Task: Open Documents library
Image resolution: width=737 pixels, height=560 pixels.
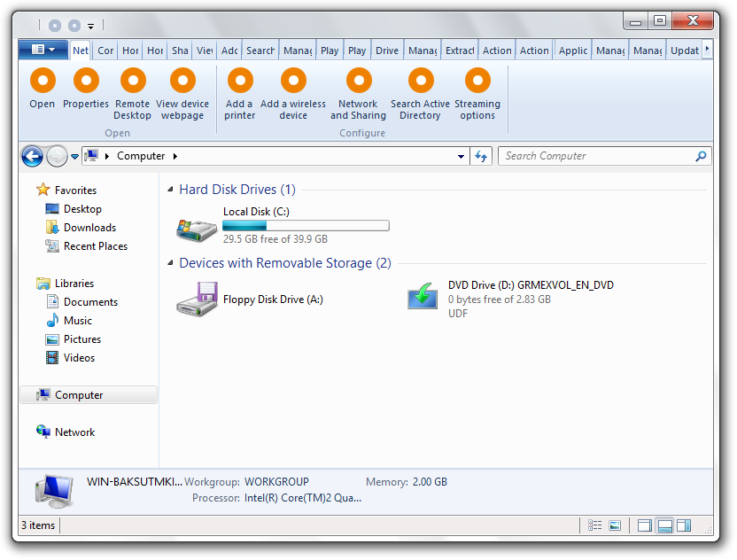Action: [x=90, y=302]
